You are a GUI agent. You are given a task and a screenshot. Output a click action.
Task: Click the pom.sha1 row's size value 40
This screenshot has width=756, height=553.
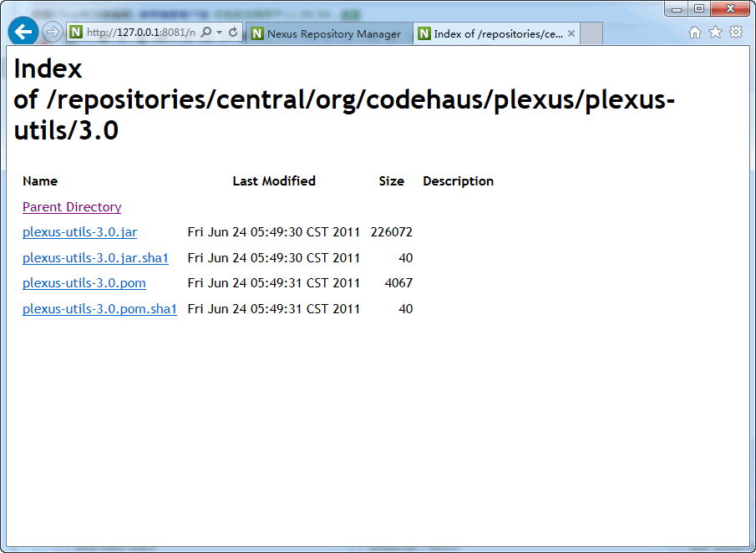pyautogui.click(x=405, y=308)
